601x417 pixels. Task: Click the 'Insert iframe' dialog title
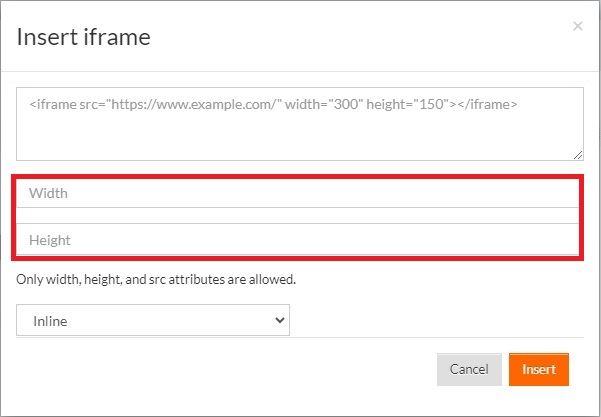[x=83, y=37]
